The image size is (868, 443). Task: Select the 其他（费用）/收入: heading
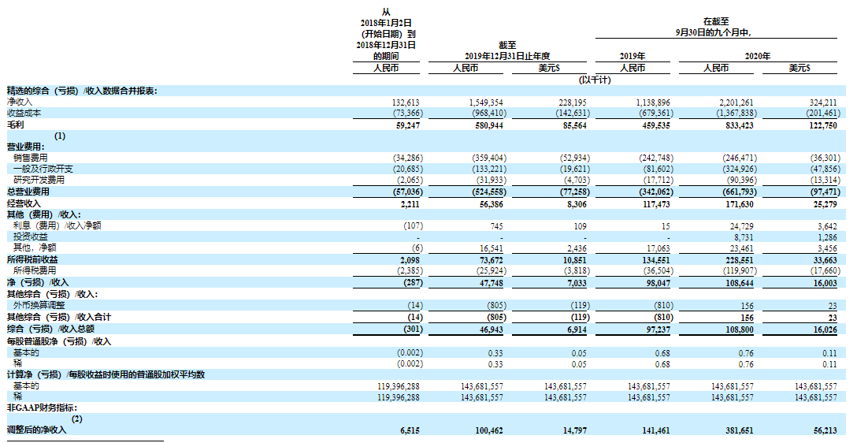(x=44, y=214)
